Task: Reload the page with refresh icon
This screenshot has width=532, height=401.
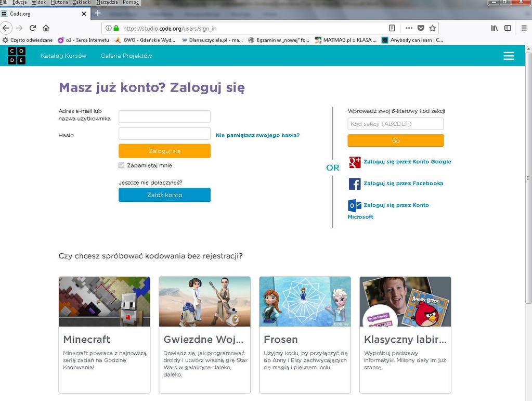Action: tap(33, 28)
